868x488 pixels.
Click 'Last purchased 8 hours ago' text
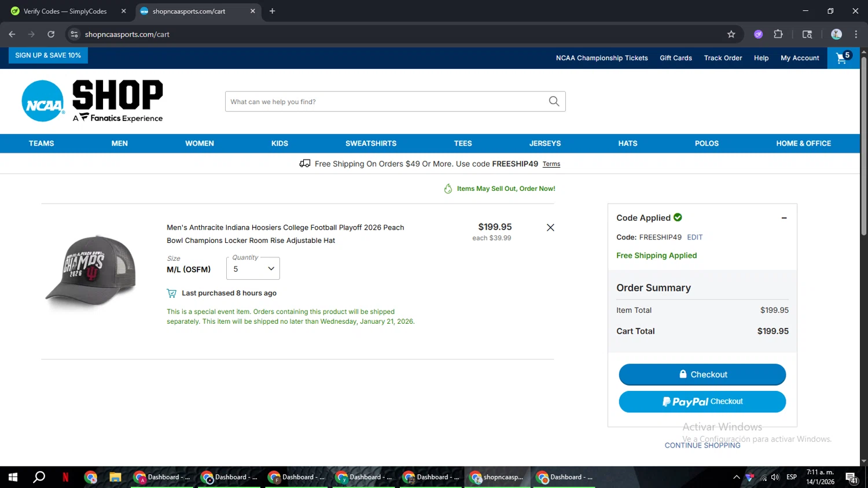229,293
